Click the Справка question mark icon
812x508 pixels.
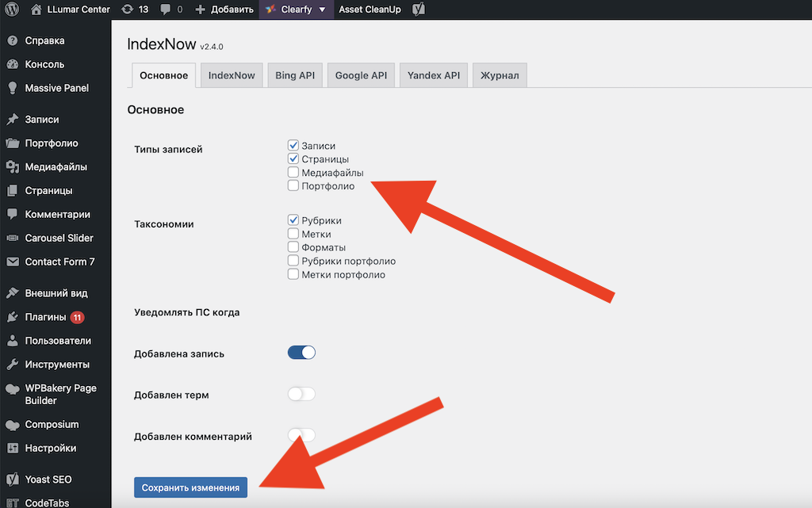click(13, 40)
